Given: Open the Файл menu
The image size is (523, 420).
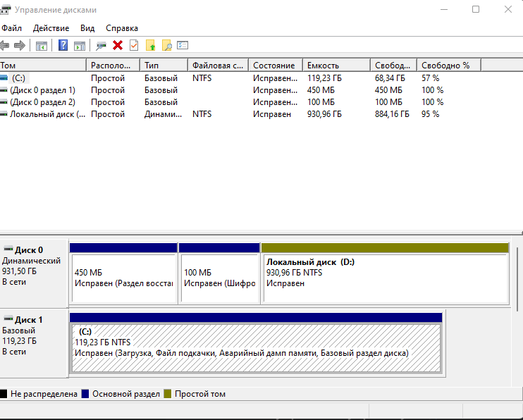Looking at the screenshot, I should pos(11,28).
